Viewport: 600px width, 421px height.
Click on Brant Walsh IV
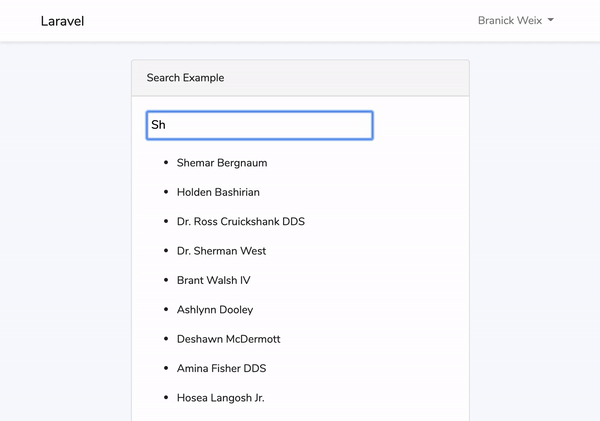(x=213, y=281)
